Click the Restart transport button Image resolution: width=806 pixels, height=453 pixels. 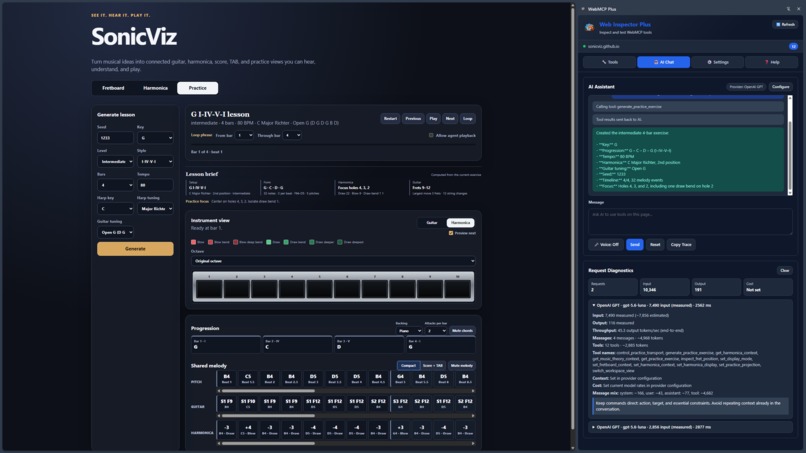390,119
